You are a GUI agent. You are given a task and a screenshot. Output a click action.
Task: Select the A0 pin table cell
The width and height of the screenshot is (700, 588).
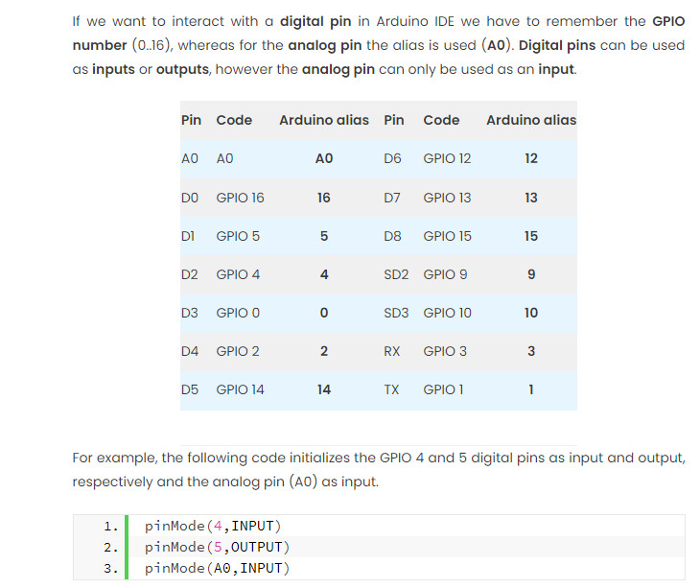[x=190, y=158]
